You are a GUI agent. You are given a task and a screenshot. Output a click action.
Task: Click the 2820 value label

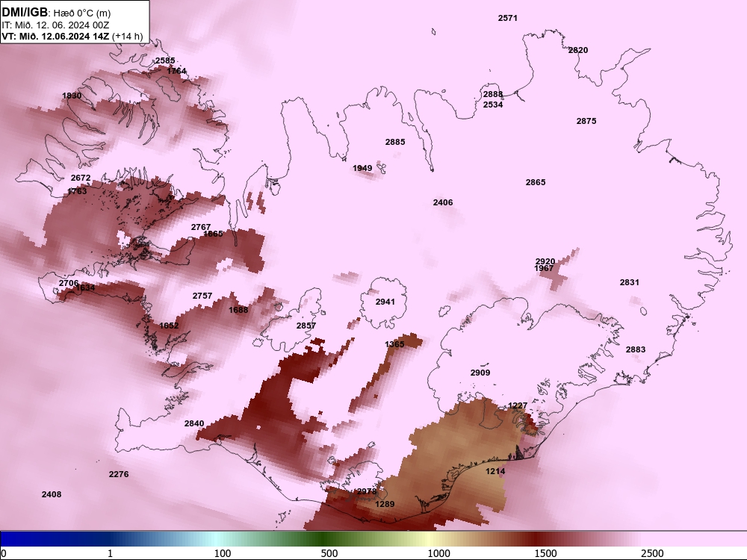click(x=578, y=50)
